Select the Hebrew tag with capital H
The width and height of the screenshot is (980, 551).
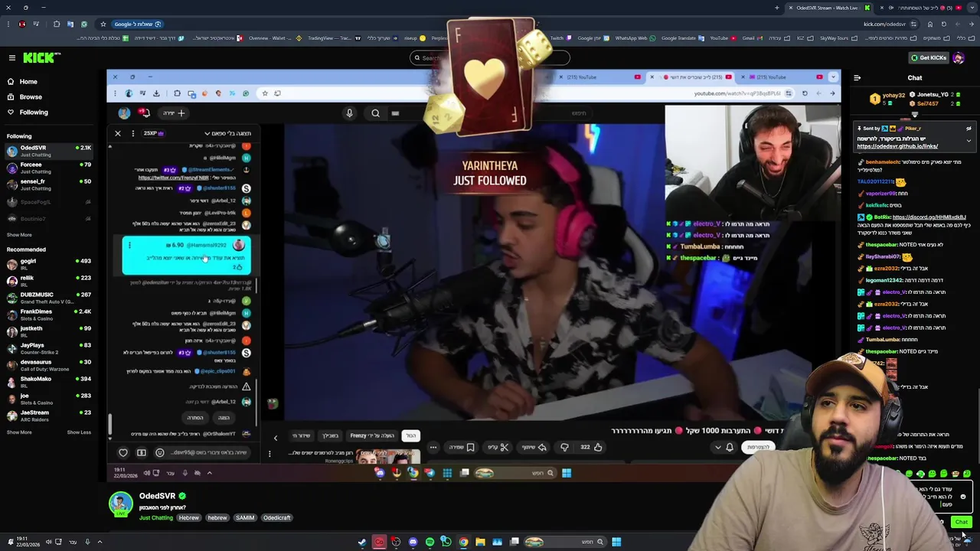pyautogui.click(x=188, y=518)
